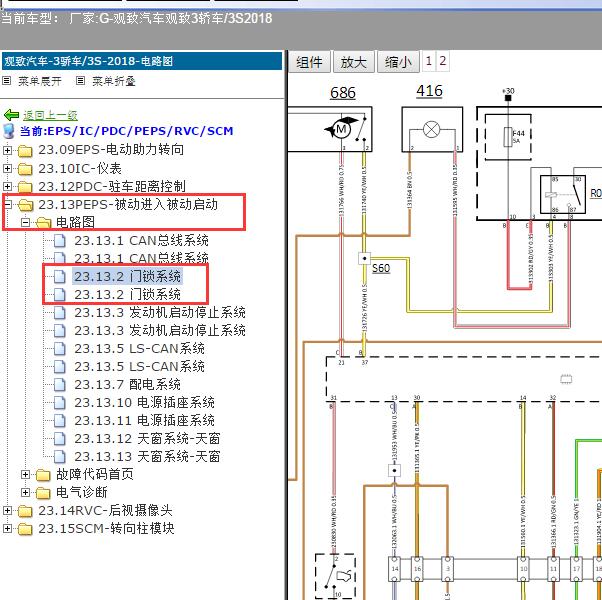Screen dimensions: 602x600
Task: Click the 23.15SCM-转向柱模块 label
Action: [106, 529]
